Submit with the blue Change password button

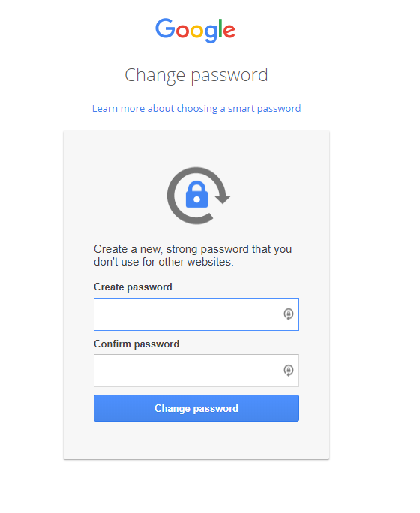pyautogui.click(x=196, y=408)
